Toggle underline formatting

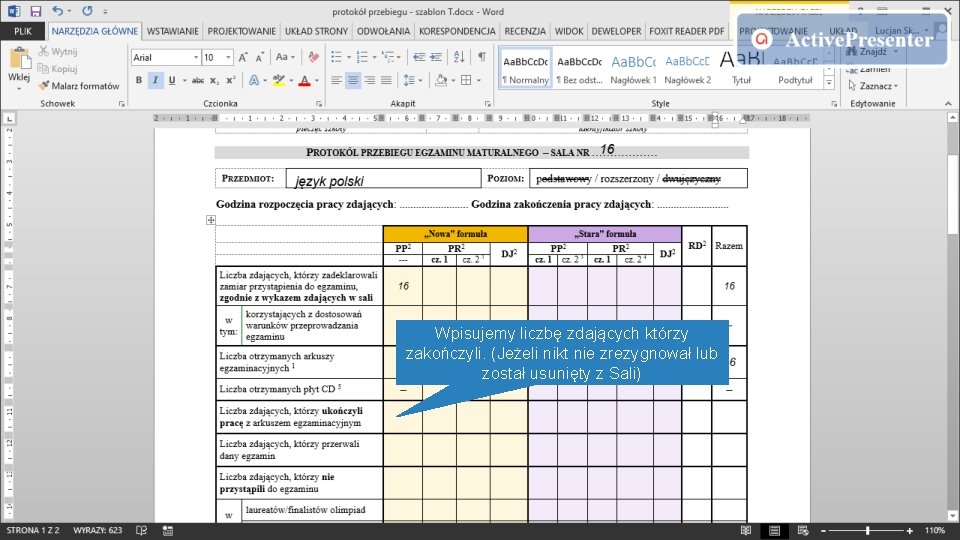pos(171,80)
